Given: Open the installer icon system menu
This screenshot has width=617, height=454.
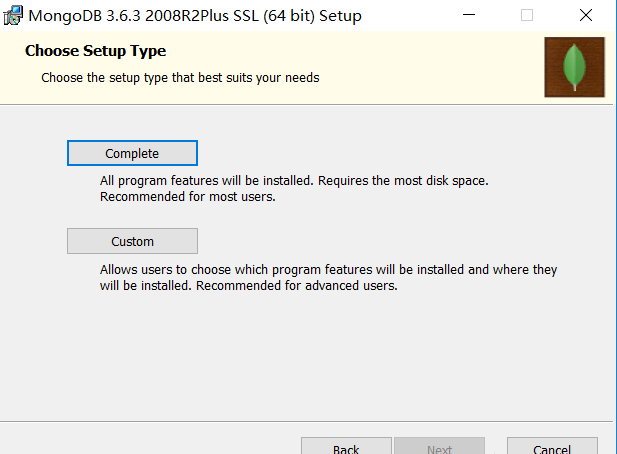Looking at the screenshot, I should [x=13, y=16].
